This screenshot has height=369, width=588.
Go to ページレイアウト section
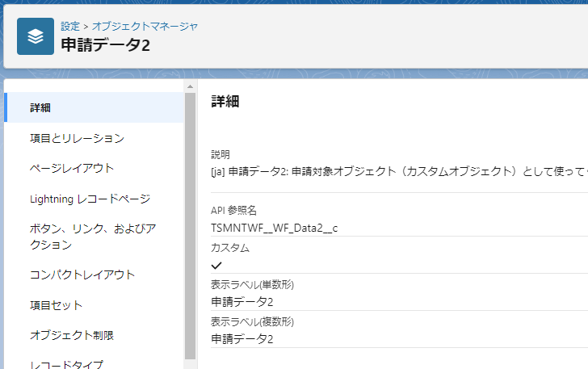72,168
